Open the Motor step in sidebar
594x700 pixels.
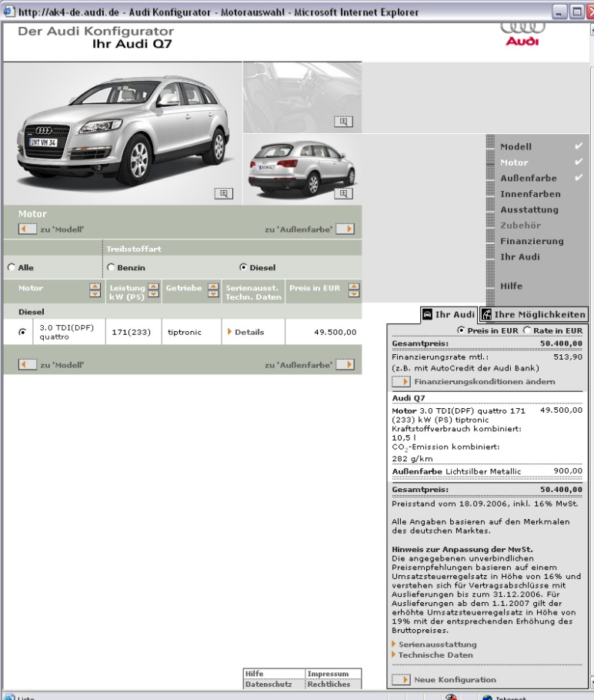514,162
